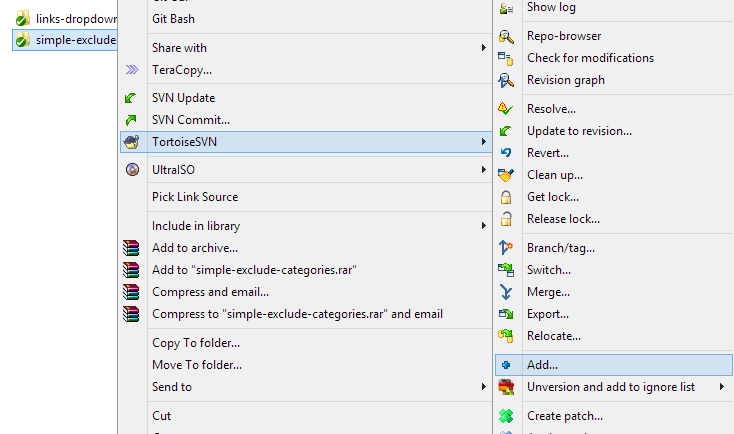Expand the Share with submenu arrow
Image resolution: width=734 pixels, height=434 pixels.
[484, 48]
